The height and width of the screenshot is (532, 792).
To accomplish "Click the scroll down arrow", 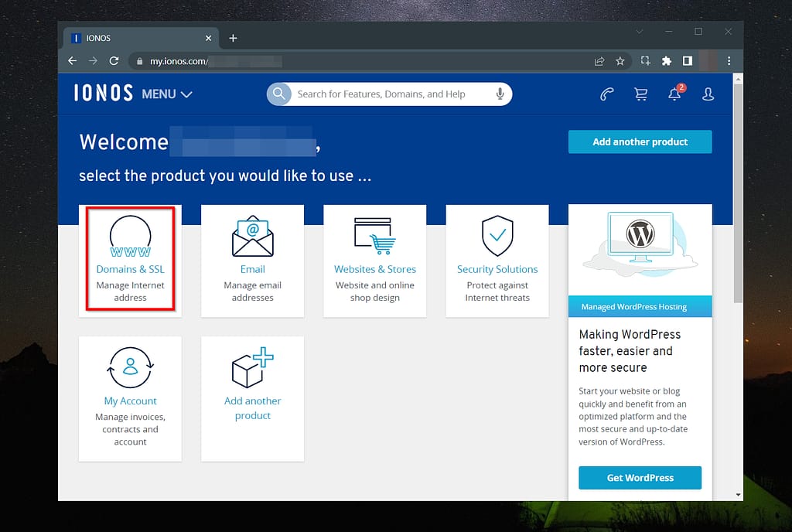I will 739,495.
